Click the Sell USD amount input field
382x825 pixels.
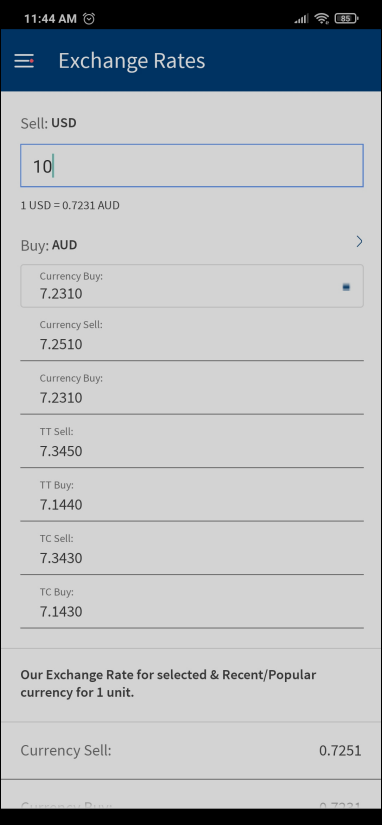click(192, 166)
